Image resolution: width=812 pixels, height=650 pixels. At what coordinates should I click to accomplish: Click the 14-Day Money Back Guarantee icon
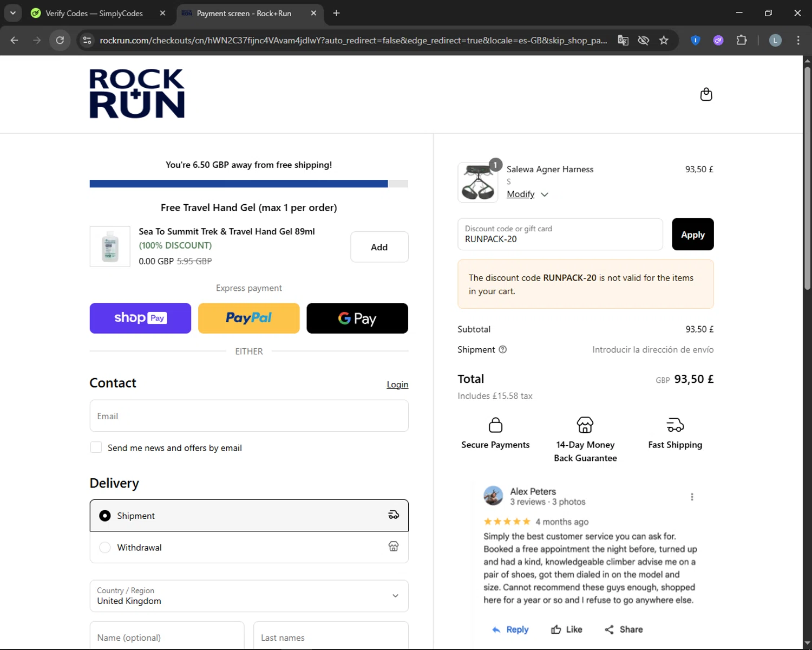point(585,425)
